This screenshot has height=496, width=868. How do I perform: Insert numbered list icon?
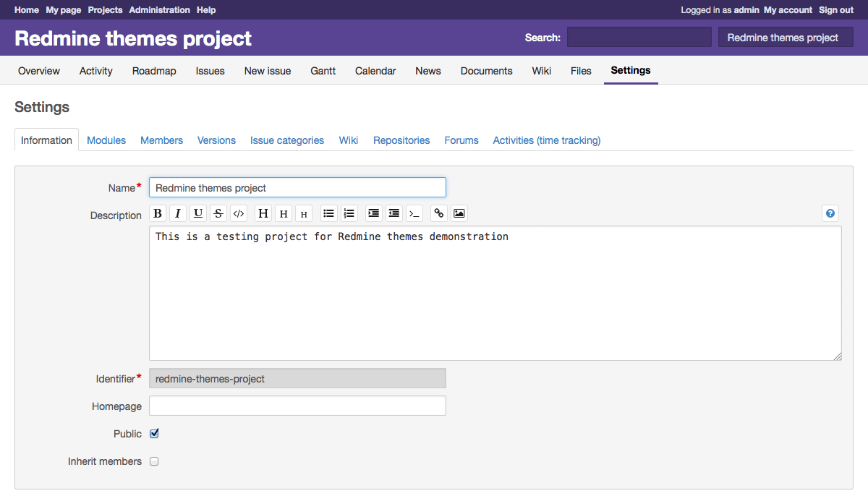coord(349,213)
